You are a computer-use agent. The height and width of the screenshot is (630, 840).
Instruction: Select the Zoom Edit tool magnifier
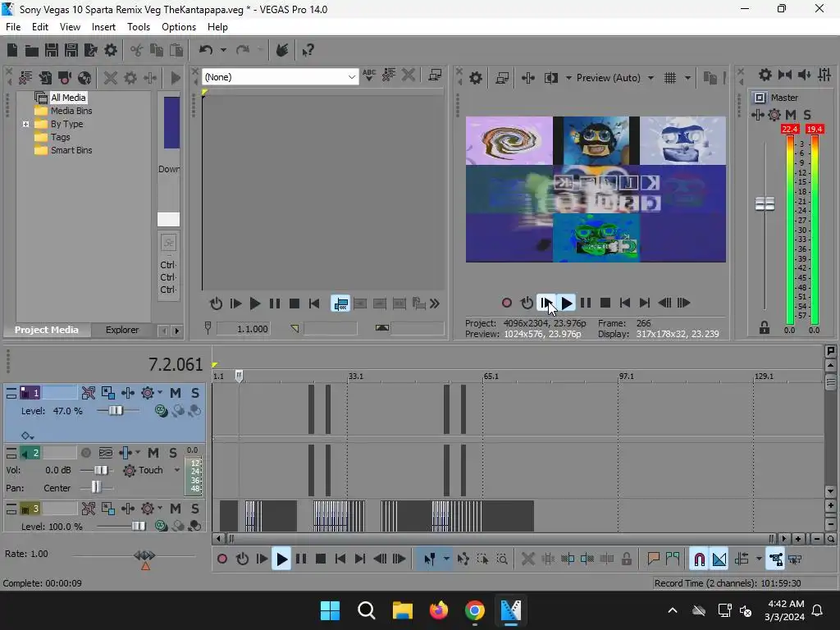pyautogui.click(x=502, y=559)
